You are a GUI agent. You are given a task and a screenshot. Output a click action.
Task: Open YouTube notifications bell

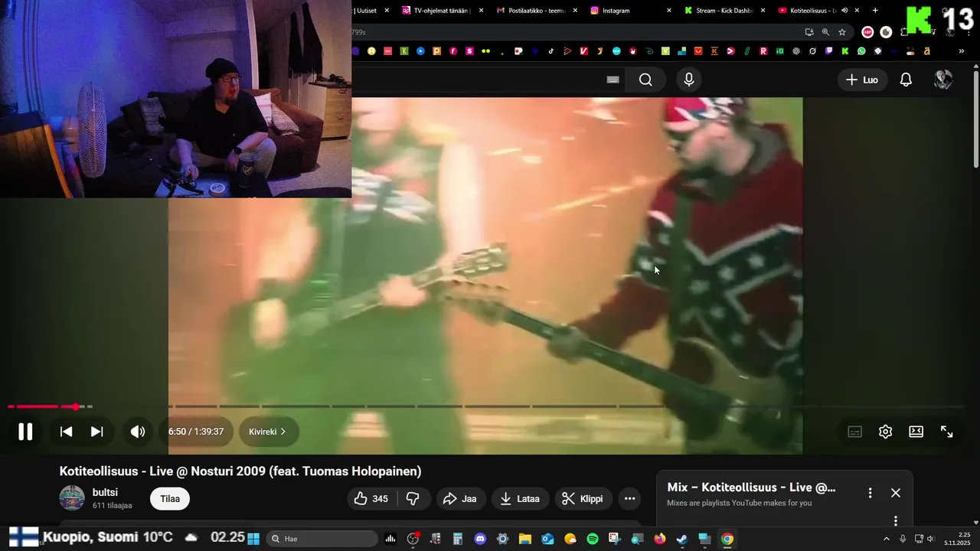coord(906,80)
